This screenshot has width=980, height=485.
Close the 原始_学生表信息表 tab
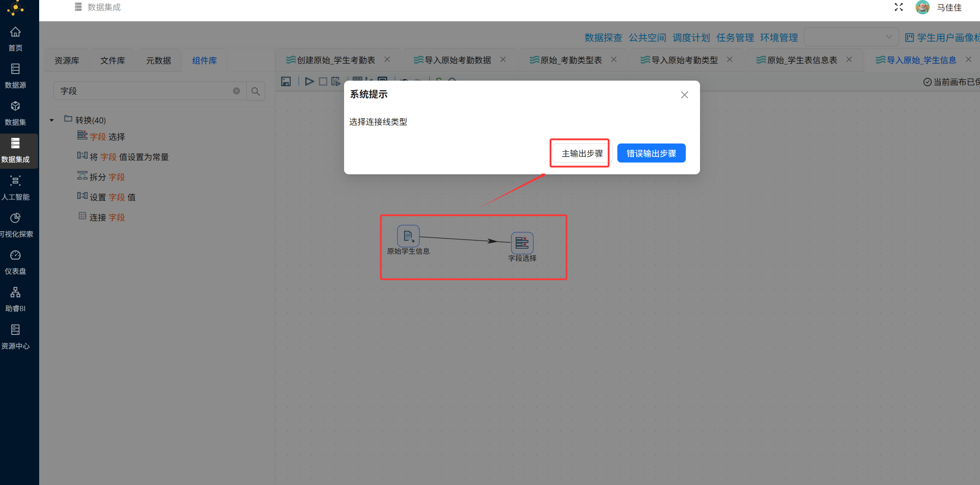849,59
